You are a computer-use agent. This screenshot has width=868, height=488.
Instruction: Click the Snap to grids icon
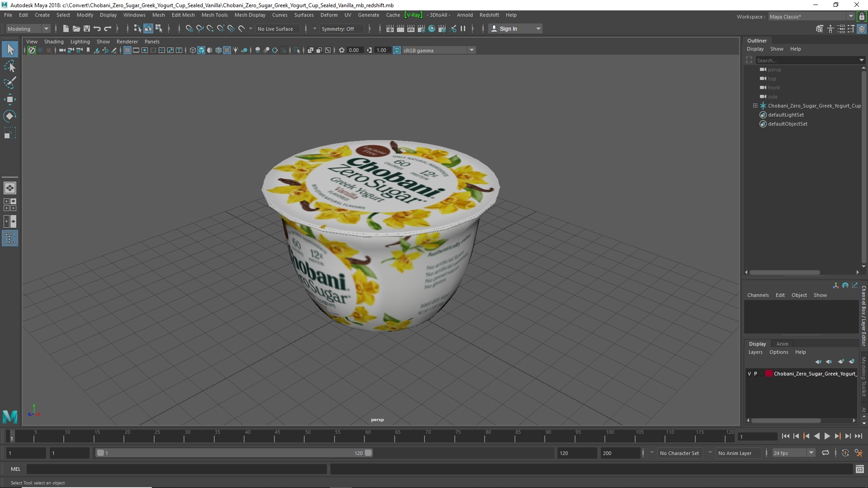[x=189, y=28]
